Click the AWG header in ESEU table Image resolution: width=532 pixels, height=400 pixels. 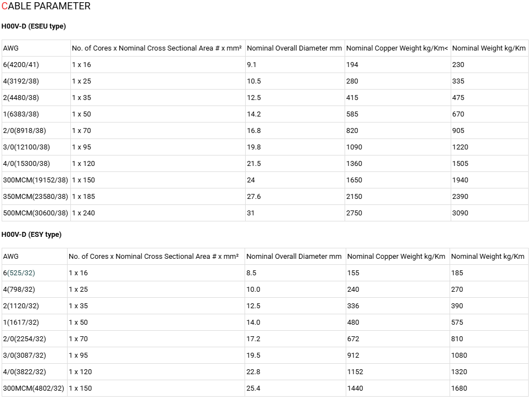pos(36,48)
